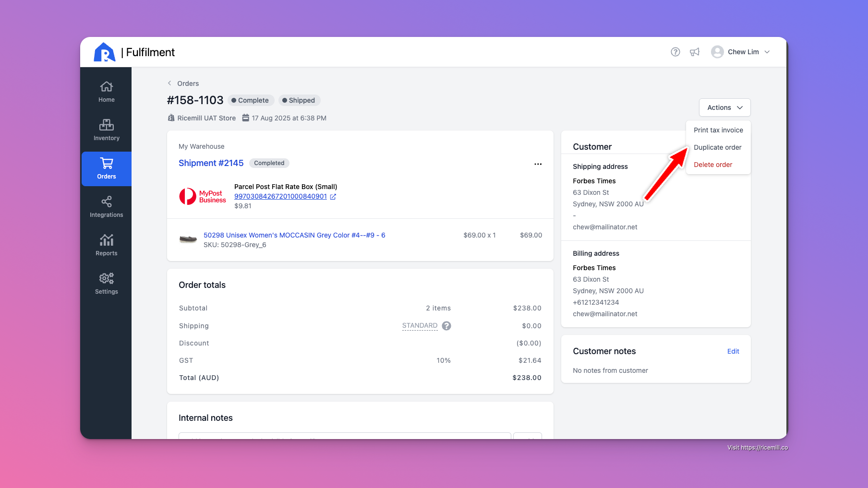868x488 pixels.
Task: Select the Orders cart icon
Action: (106, 164)
